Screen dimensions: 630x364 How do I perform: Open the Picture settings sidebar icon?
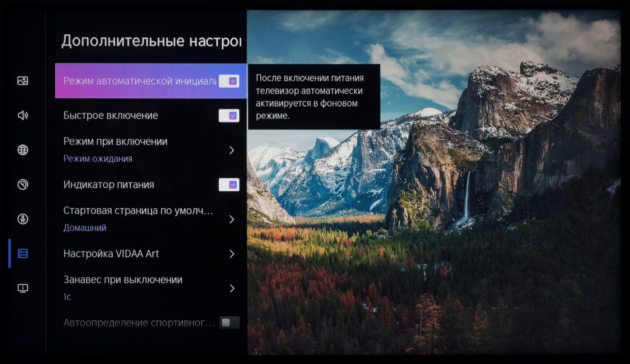pyautogui.click(x=23, y=81)
